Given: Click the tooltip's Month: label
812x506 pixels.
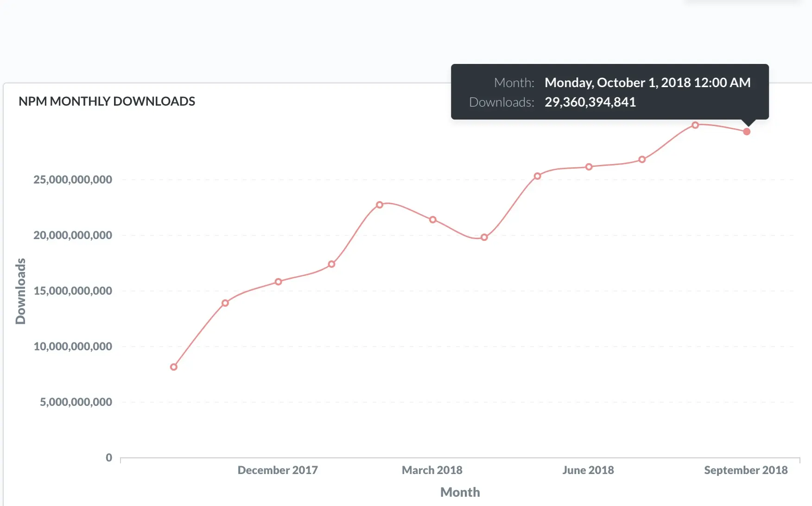Looking at the screenshot, I should 514,82.
